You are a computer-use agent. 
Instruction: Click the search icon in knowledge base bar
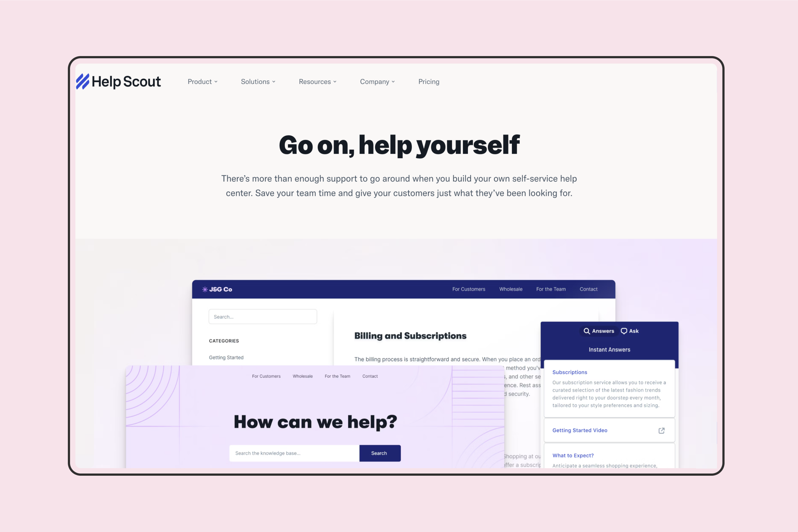pyautogui.click(x=379, y=453)
